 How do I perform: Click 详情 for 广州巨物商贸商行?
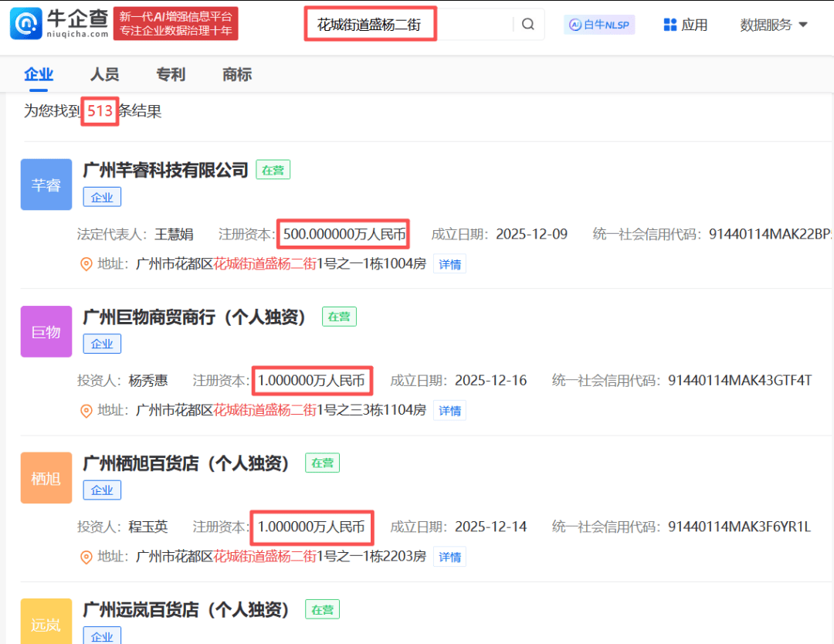pyautogui.click(x=449, y=410)
